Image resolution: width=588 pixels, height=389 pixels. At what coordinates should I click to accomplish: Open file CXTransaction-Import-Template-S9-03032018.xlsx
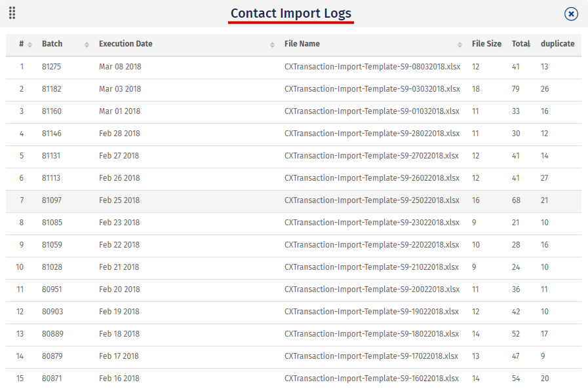372,89
